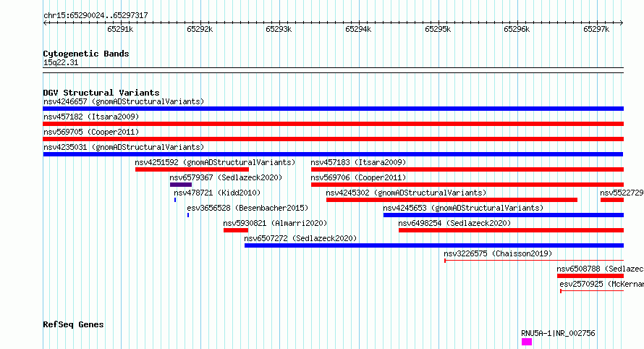This screenshot has width=644, height=349.
Task: Click the ruler's right end arrow
Action: [622, 23]
